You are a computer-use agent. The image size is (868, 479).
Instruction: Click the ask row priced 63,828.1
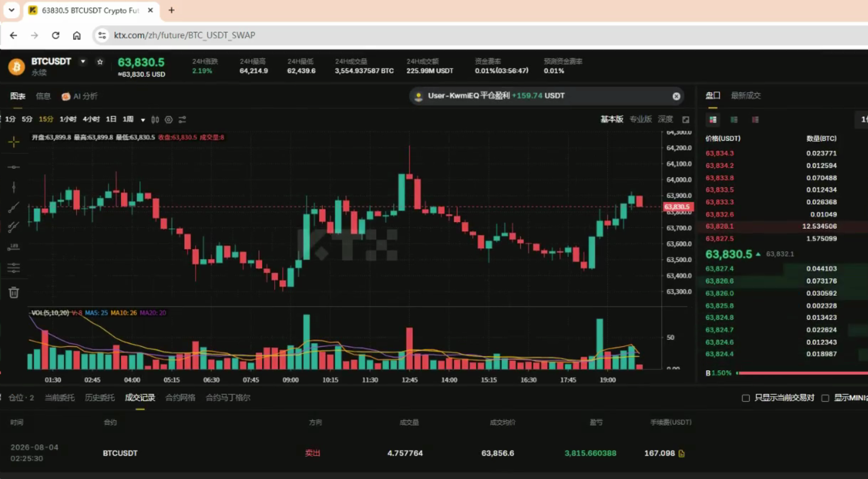click(x=783, y=226)
